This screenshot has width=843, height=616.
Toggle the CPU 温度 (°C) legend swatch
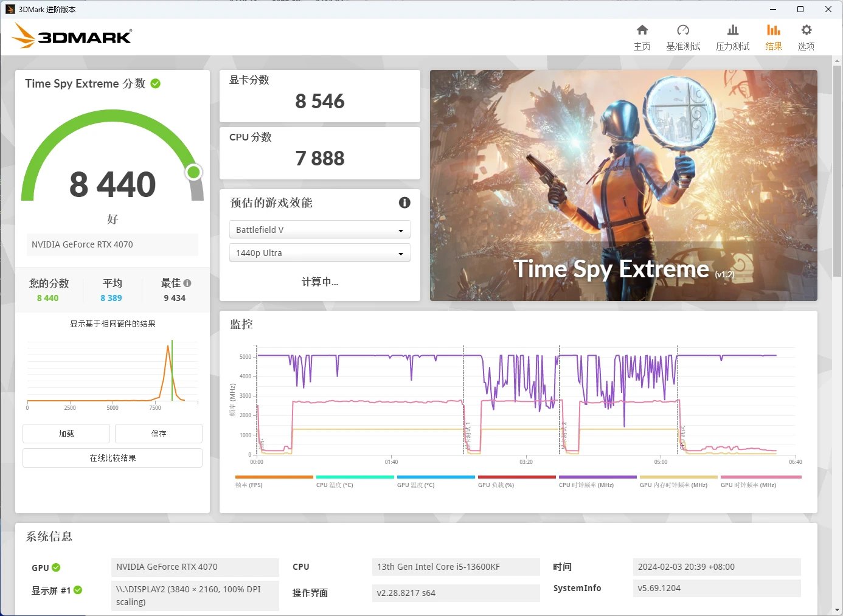click(x=355, y=477)
